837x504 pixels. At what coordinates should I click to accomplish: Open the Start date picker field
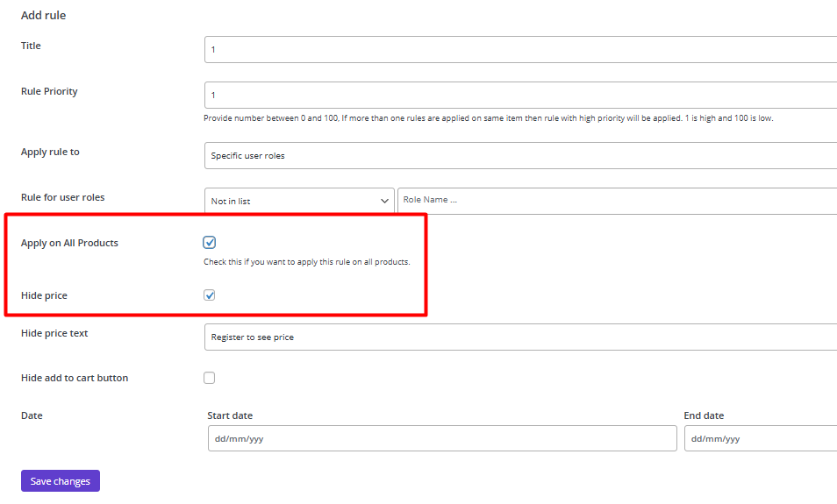point(442,438)
